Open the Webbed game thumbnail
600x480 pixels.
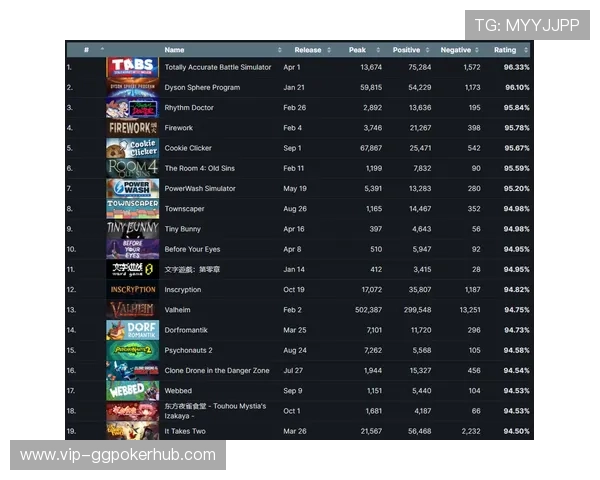pos(132,391)
